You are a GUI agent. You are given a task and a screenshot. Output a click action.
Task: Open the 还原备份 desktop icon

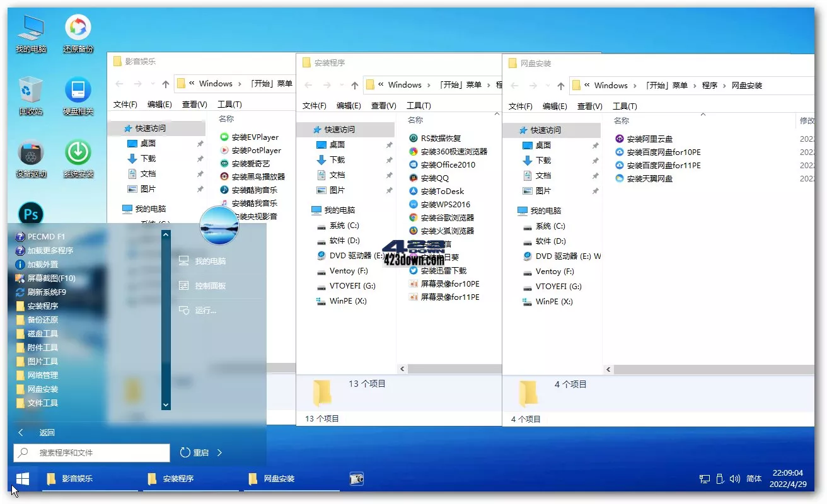77,33
